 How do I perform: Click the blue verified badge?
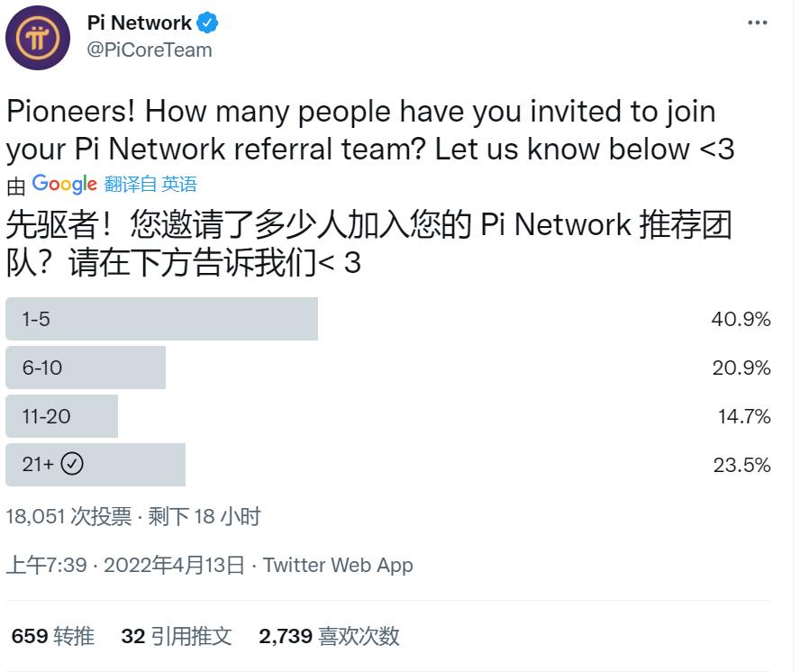pyautogui.click(x=209, y=23)
